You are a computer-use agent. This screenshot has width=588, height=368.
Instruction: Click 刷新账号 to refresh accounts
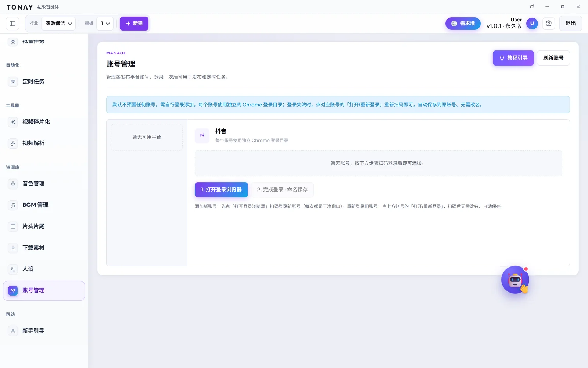553,58
